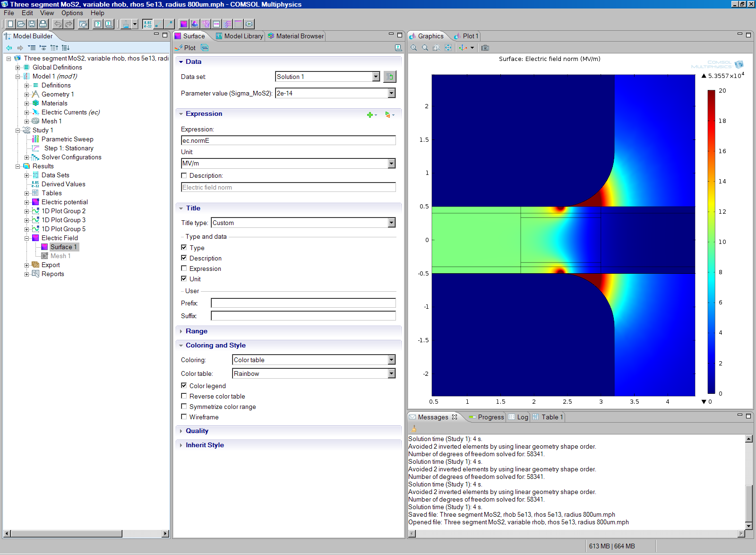The image size is (756, 555).
Task: Click the Expression input field
Action: [x=288, y=140]
